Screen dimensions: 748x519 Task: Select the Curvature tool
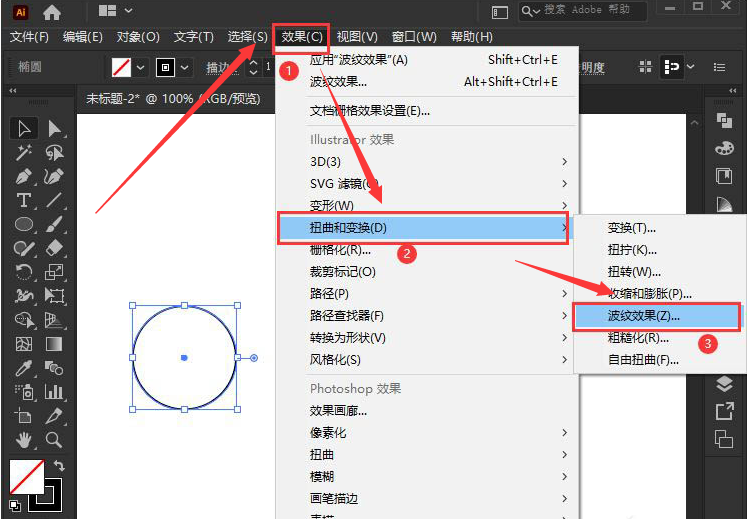tap(54, 177)
